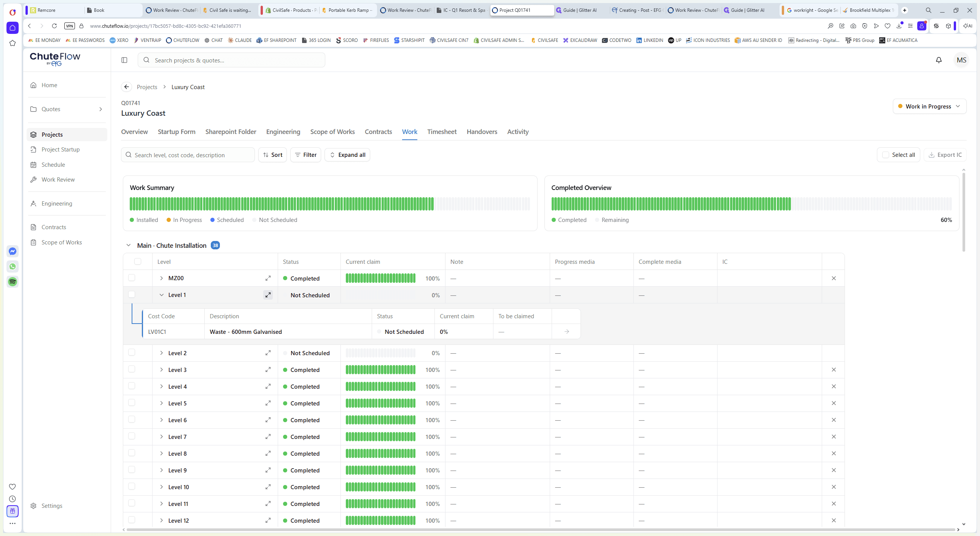Toggle the sidebar collapse icon

(x=124, y=60)
